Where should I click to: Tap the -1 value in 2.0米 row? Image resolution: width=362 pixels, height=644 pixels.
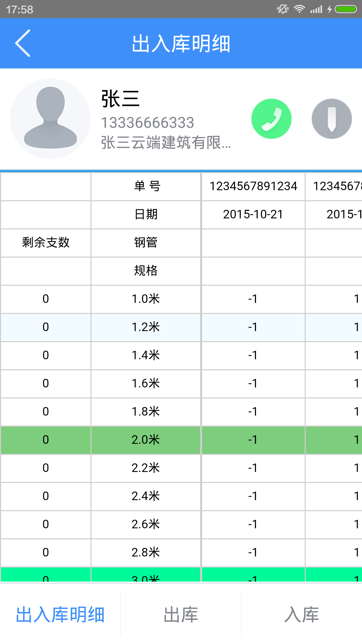253,440
